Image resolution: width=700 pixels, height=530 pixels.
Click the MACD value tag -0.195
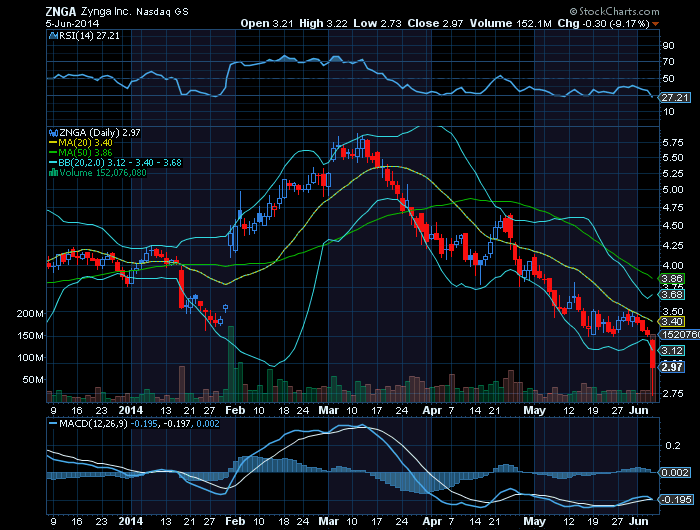676,500
